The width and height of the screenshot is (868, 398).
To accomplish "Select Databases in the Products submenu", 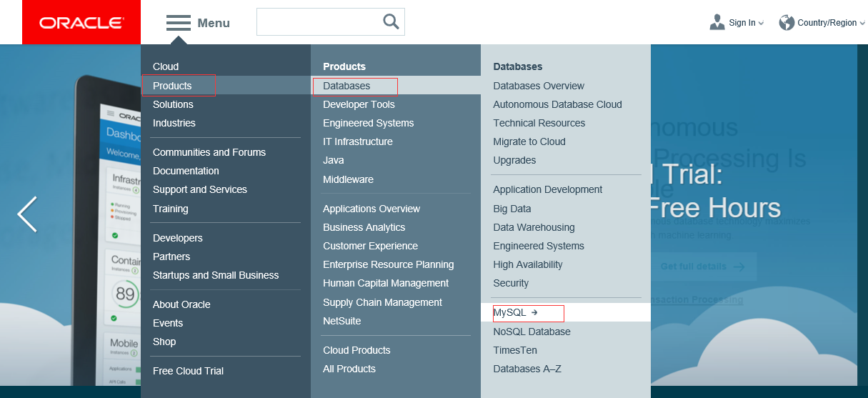I will click(346, 86).
